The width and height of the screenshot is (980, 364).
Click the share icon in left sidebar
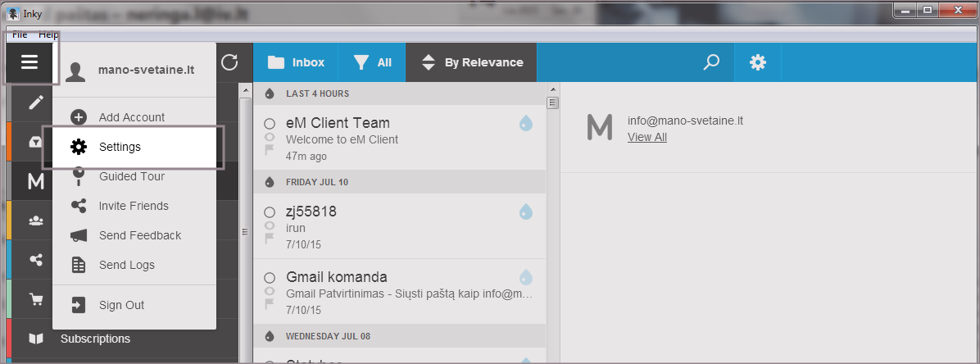[x=36, y=260]
